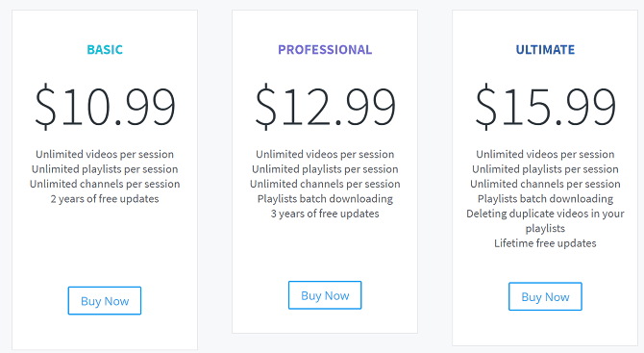644x353 pixels.
Task: Click Buy Now under the Professional plan
Action: pyautogui.click(x=325, y=295)
